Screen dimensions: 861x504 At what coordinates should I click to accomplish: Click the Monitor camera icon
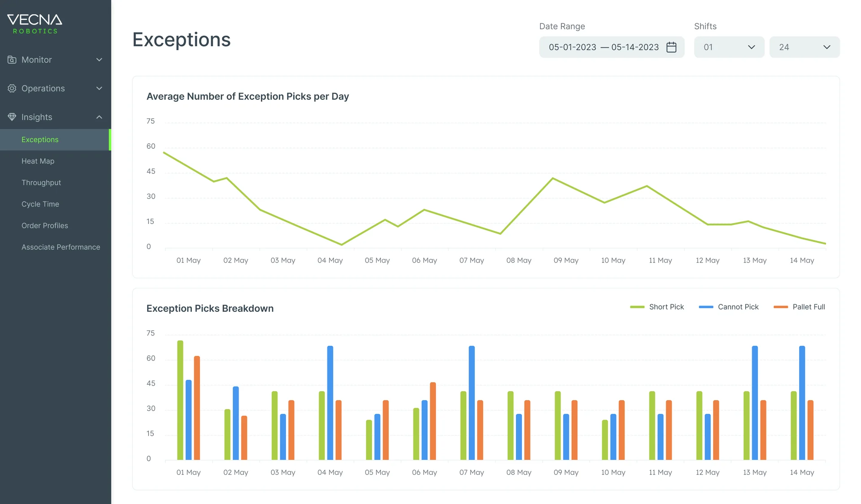point(12,60)
